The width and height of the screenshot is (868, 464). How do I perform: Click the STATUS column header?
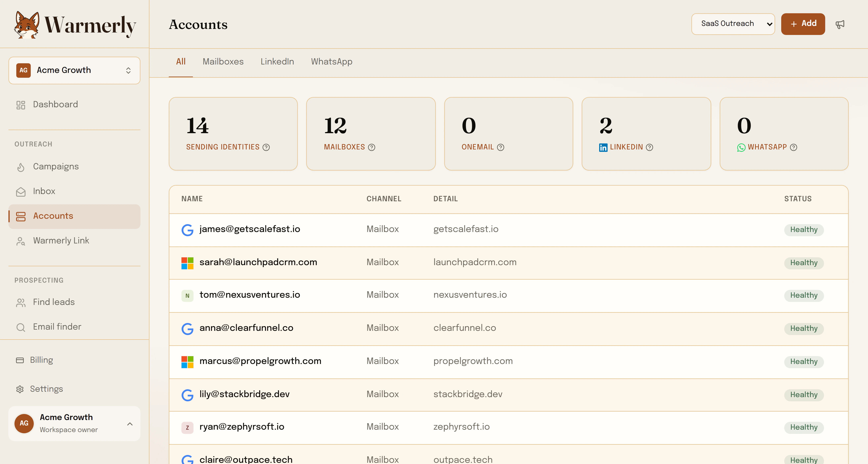[798, 199]
